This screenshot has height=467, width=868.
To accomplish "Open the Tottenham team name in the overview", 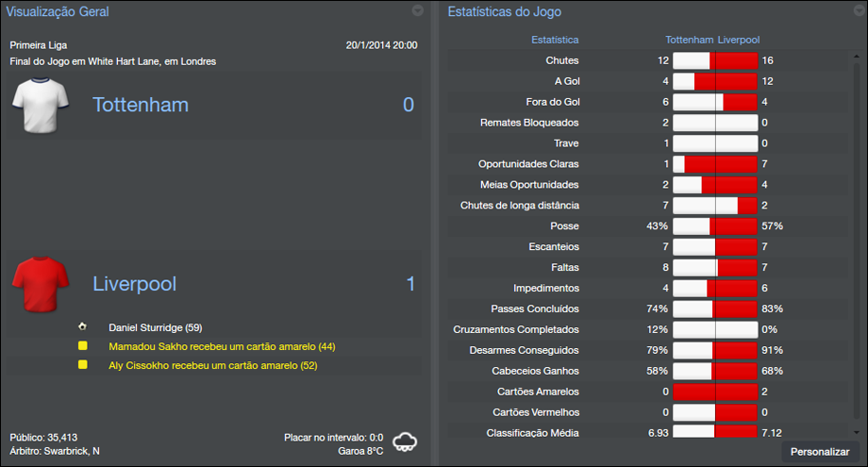I will click(x=141, y=105).
